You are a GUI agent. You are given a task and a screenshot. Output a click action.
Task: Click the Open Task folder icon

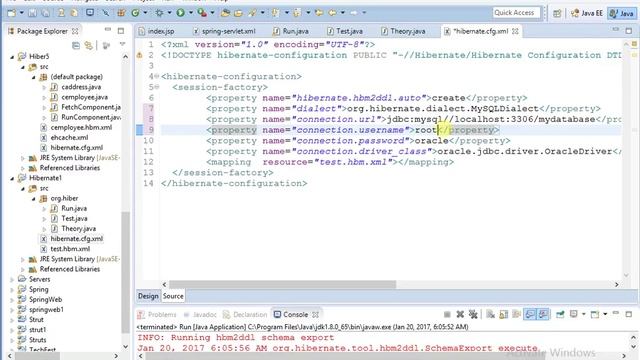coord(238,13)
